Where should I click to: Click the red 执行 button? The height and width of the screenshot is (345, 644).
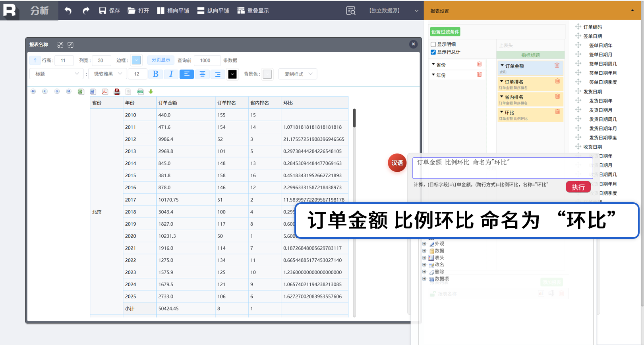click(578, 187)
